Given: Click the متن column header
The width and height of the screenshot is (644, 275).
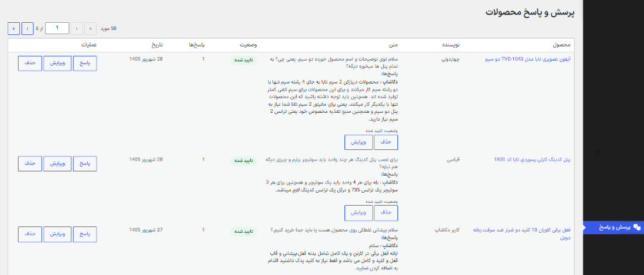Looking at the screenshot, I should click(x=394, y=45).
